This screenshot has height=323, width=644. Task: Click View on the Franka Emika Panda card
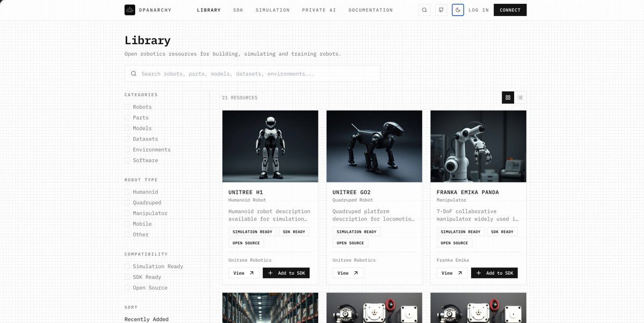pos(452,273)
